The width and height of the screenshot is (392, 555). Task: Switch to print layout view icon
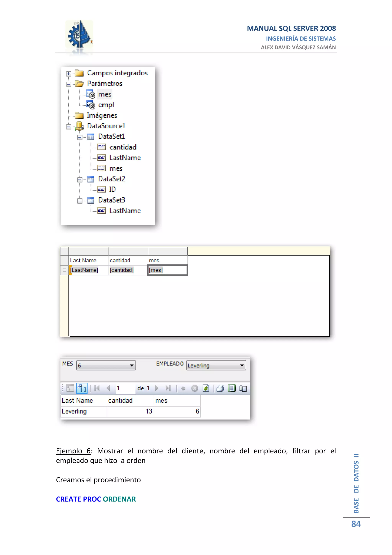pyautogui.click(x=232, y=388)
